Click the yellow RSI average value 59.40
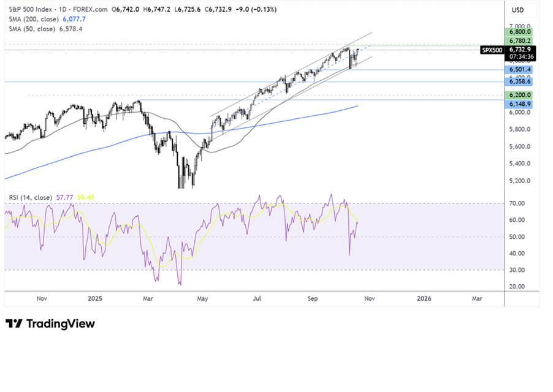The height and width of the screenshot is (392, 553). point(85,198)
